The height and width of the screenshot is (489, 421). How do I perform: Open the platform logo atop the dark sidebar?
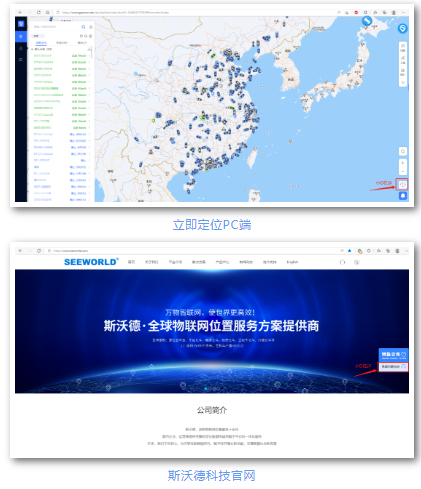coord(21,24)
